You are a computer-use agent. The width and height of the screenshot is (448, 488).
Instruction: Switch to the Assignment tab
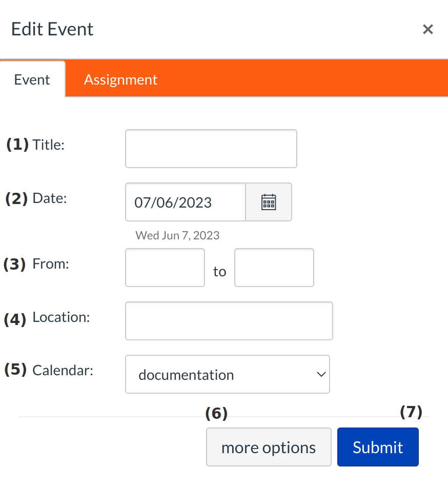(120, 80)
